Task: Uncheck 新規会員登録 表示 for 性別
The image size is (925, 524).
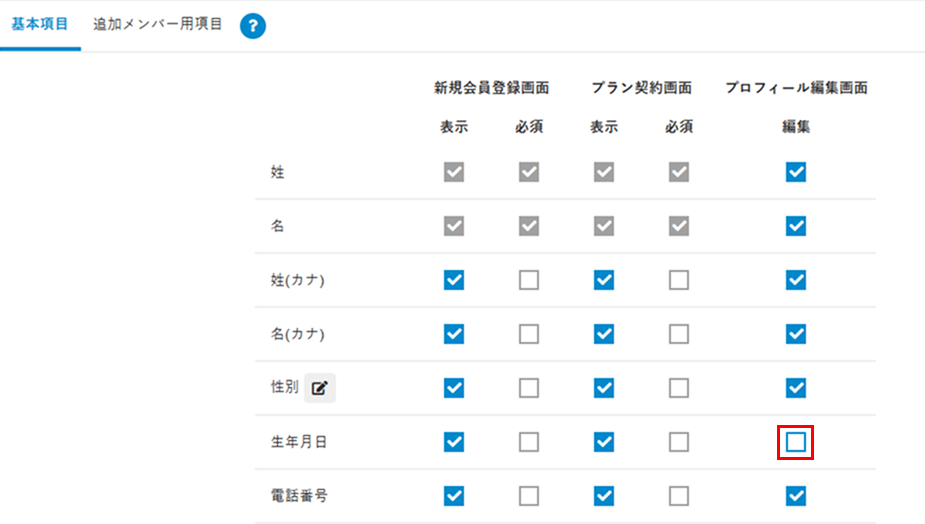Action: (454, 388)
